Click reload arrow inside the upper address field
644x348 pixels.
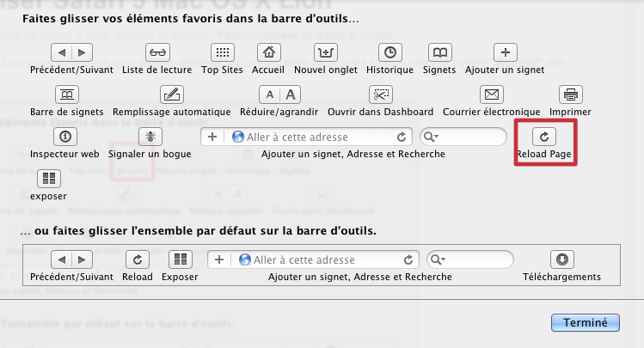coord(402,137)
